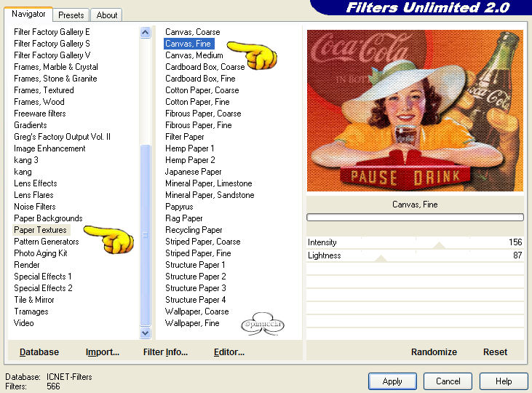Open the About tab
The width and height of the screenshot is (532, 393).
point(106,15)
